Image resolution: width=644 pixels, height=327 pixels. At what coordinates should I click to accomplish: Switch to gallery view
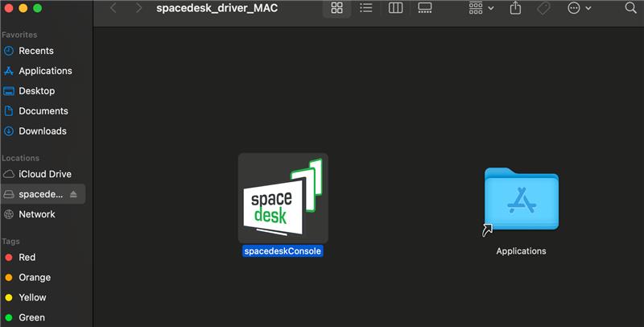[x=425, y=8]
